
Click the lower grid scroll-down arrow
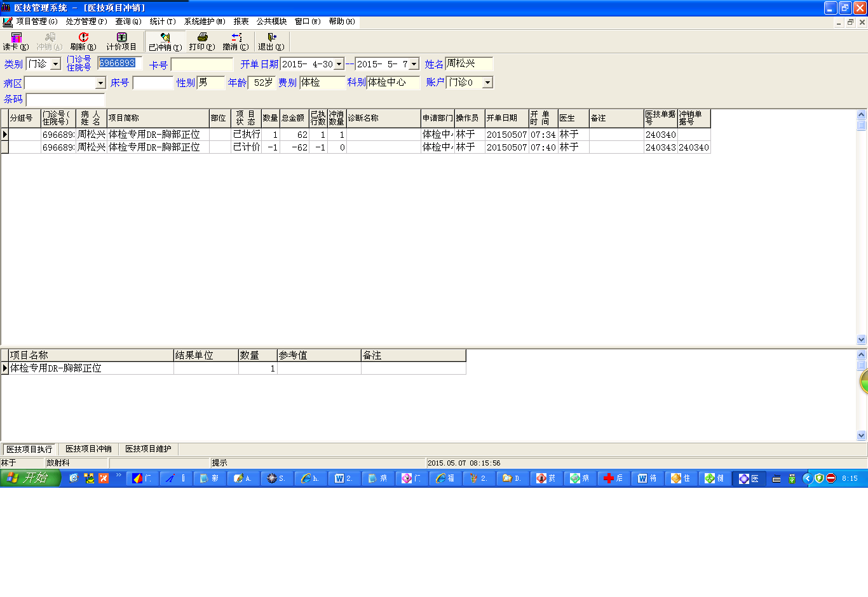pos(862,436)
